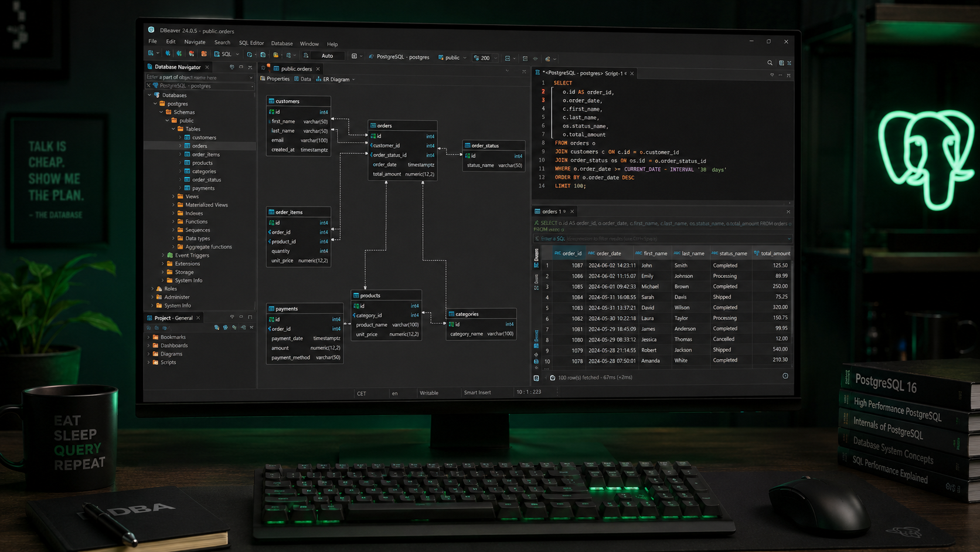The height and width of the screenshot is (552, 980).
Task: Click the SQL button in toolbar
Action: (x=223, y=54)
